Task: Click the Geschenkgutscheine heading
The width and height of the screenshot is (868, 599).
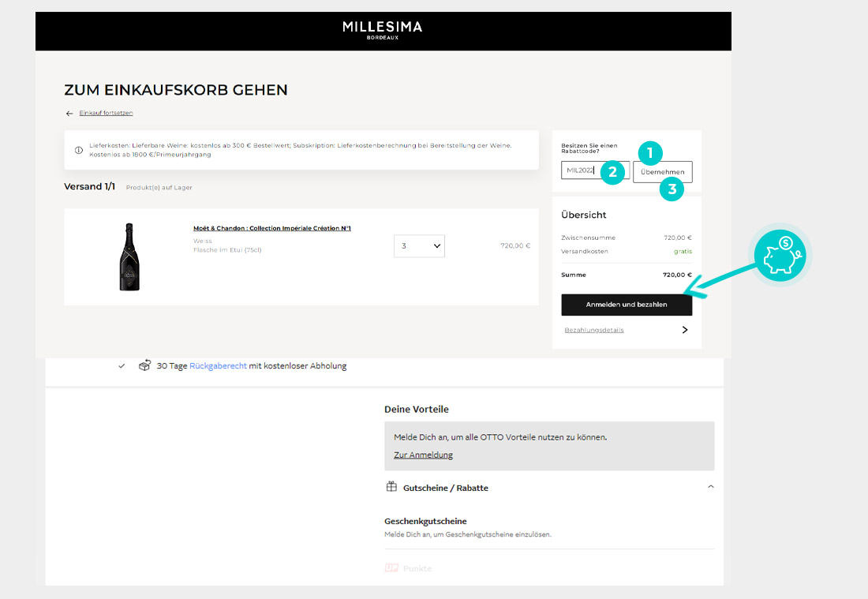Action: 425,521
